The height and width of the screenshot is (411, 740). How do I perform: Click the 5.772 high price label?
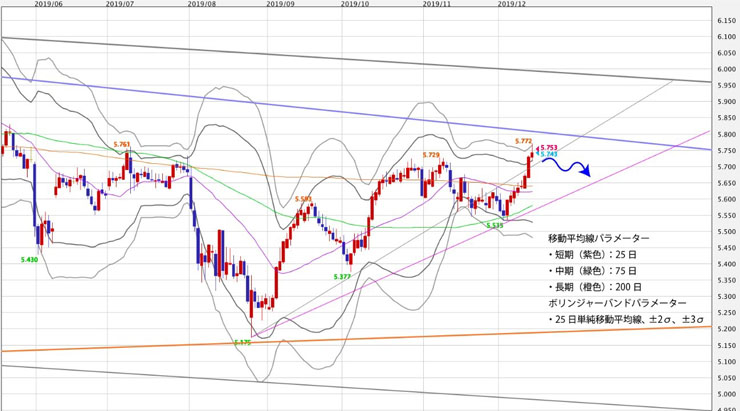(x=523, y=141)
